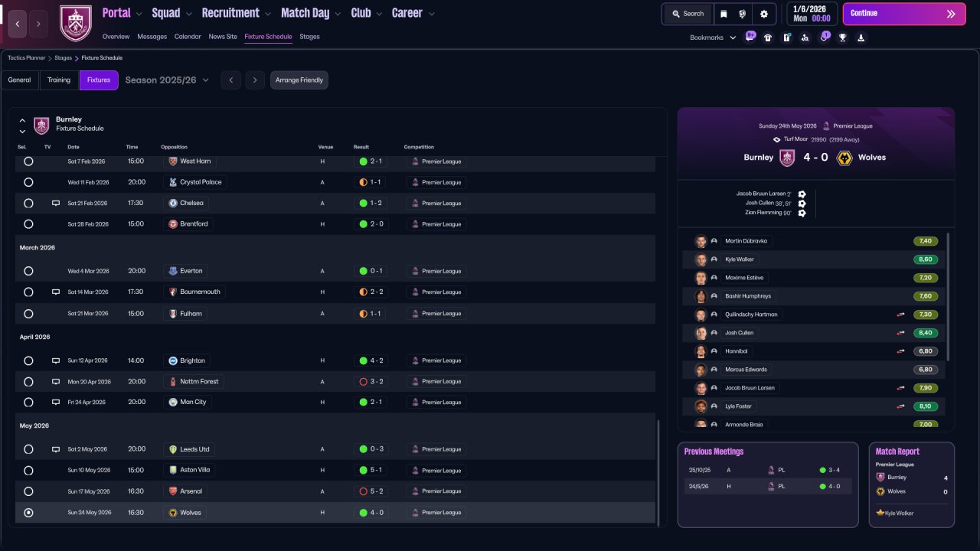Screen dimensions: 980x551
Task: Go forward with the header forward arrow
Action: tap(38, 24)
